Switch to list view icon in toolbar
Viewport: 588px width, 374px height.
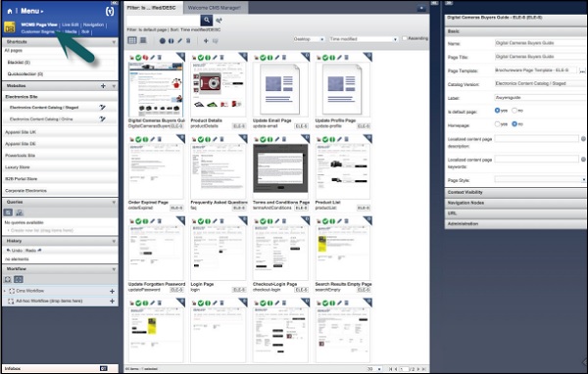(x=143, y=40)
